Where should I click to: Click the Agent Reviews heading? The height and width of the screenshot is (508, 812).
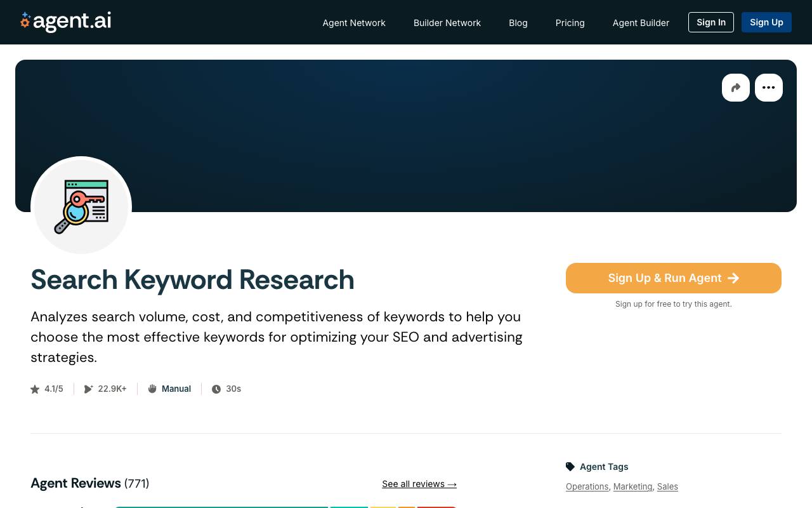75,483
